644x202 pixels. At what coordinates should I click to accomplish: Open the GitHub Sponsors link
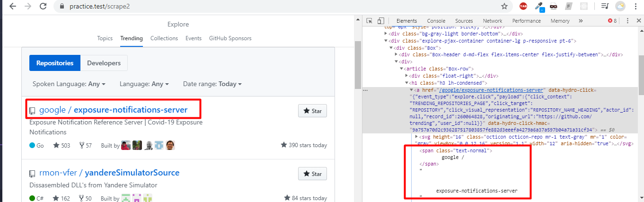pos(230,38)
